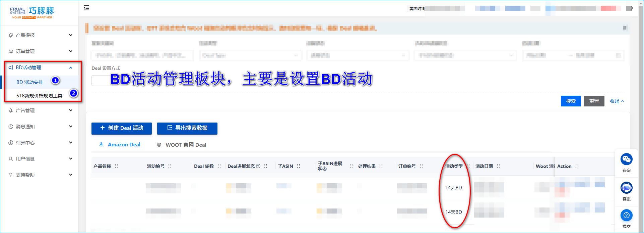The height and width of the screenshot is (233, 644).
Task: Open WeChat 咨询 floating icon
Action: 626,159
